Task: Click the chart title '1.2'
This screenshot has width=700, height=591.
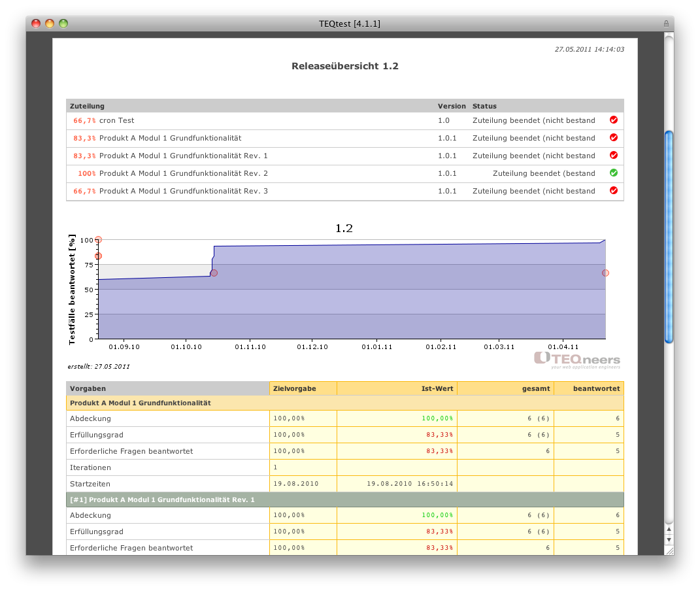Action: click(344, 228)
